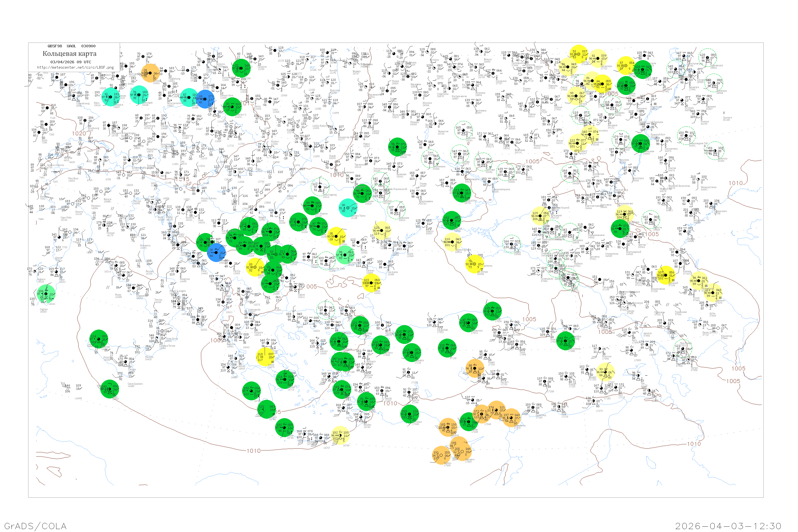Screen dimensions: 798x532
Task: Click the QBSF98 UAOL 030900 header code
Action: (72, 46)
